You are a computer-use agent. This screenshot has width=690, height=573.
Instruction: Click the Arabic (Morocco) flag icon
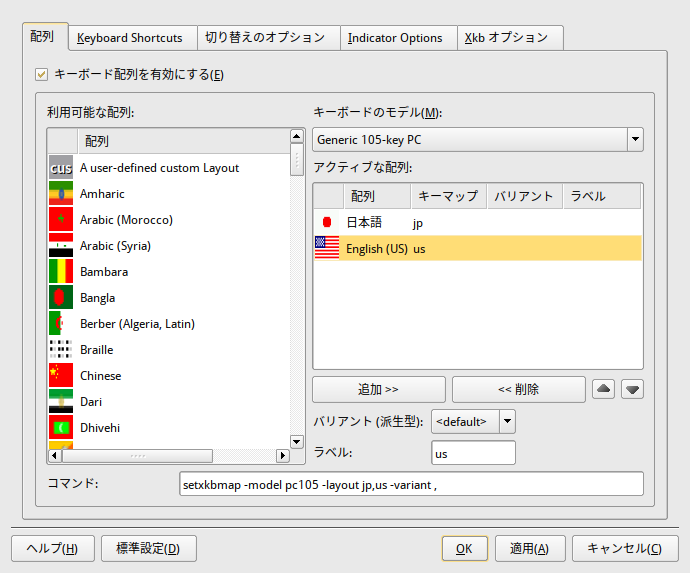(x=61, y=220)
